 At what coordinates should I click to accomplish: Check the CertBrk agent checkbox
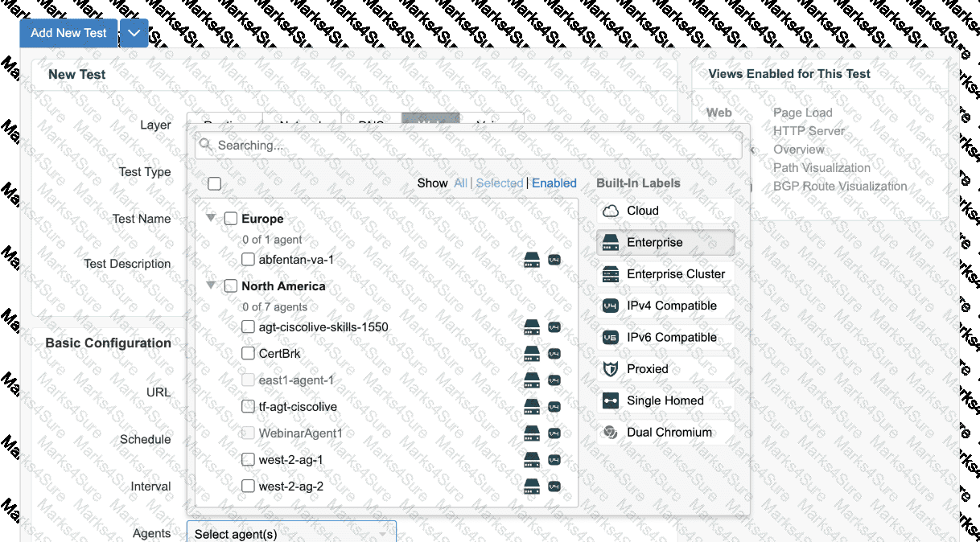point(249,353)
